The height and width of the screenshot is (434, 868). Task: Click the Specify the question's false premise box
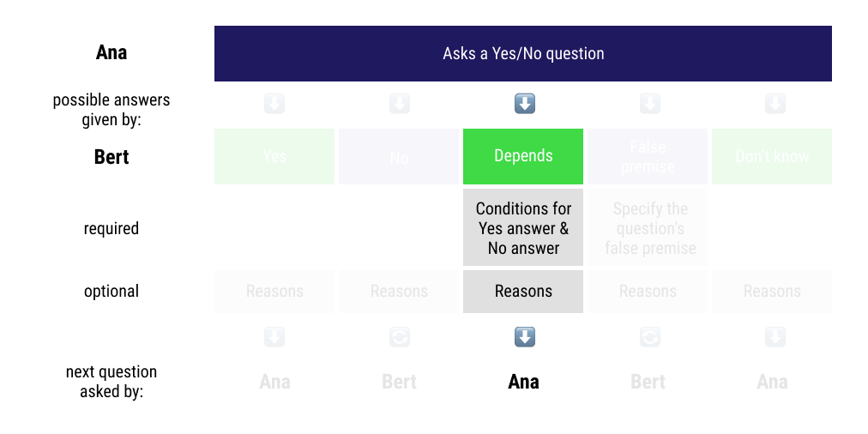click(x=648, y=228)
